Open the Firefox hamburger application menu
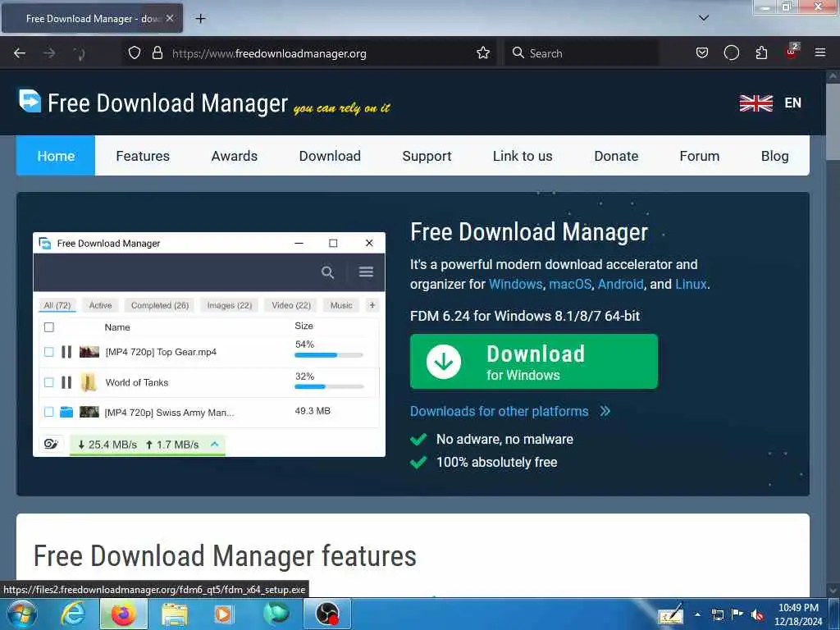Viewport: 840px width, 630px height. [819, 53]
